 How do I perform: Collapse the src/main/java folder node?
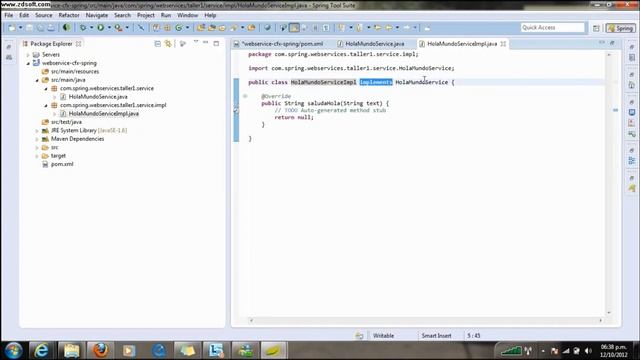(x=37, y=80)
